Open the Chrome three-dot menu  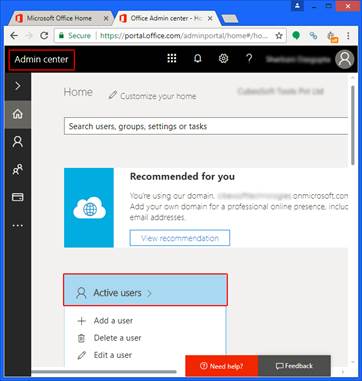click(348, 36)
